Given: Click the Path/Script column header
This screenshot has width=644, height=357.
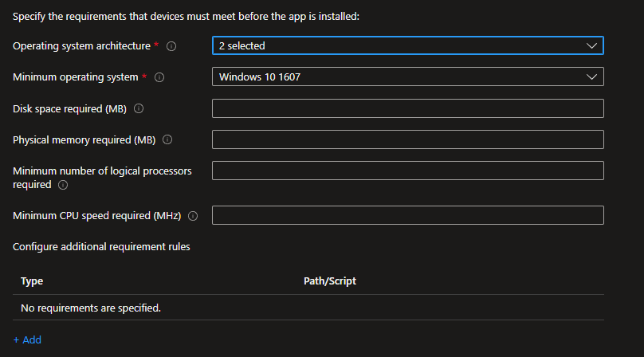Looking at the screenshot, I should (x=330, y=281).
